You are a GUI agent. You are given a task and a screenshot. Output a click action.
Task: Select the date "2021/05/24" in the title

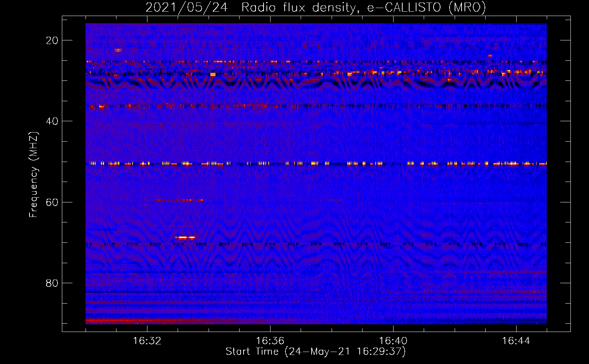[x=186, y=8]
